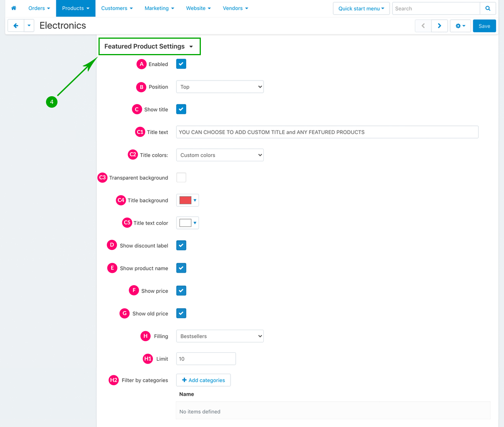Viewport: 504px width, 427px height.
Task: Disable the Enabled checkbox
Action: tap(181, 64)
